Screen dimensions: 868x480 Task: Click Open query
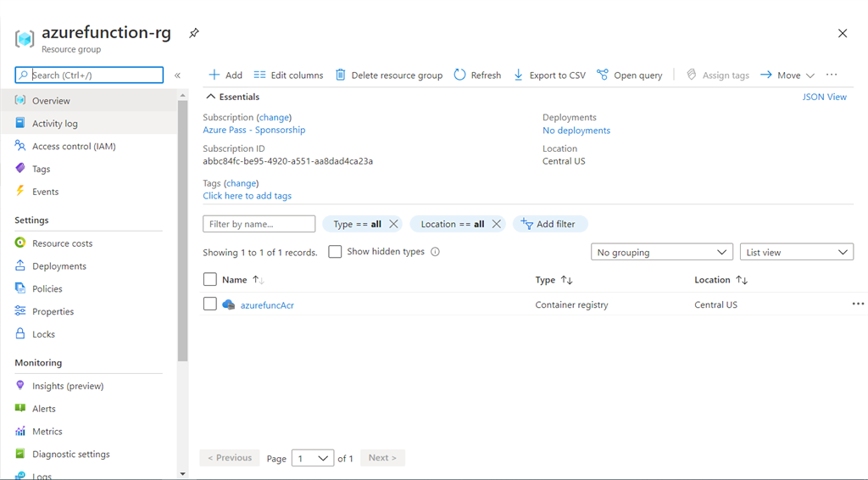coord(630,75)
